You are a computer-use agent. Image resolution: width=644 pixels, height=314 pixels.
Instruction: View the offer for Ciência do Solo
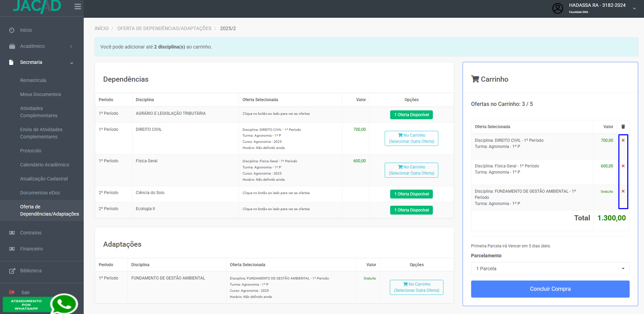tap(411, 194)
